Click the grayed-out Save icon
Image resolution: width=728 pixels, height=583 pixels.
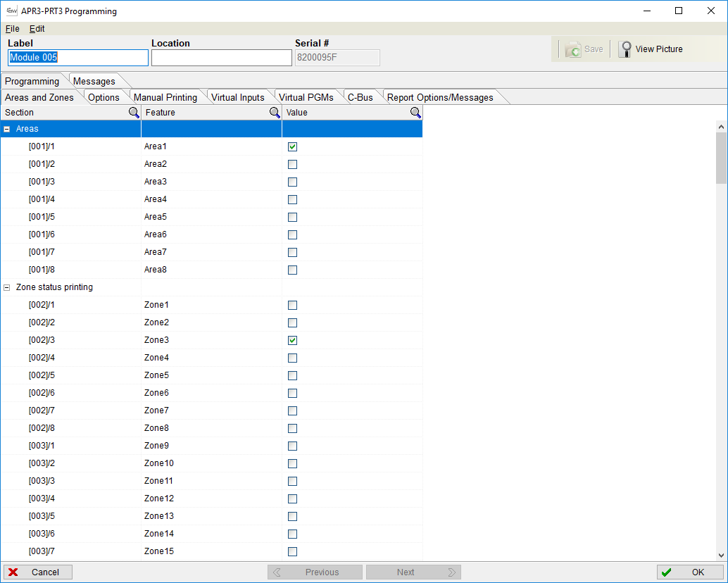click(573, 49)
